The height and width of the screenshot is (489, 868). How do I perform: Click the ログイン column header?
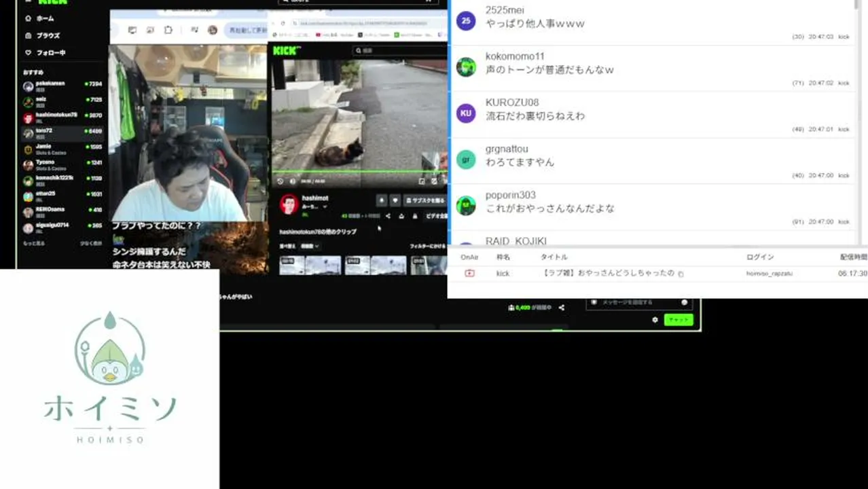(x=760, y=257)
